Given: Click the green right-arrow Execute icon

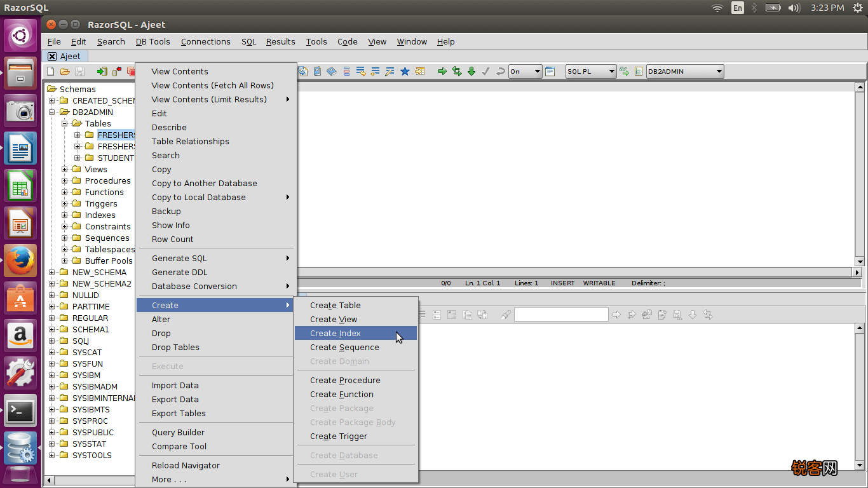Looking at the screenshot, I should (442, 72).
